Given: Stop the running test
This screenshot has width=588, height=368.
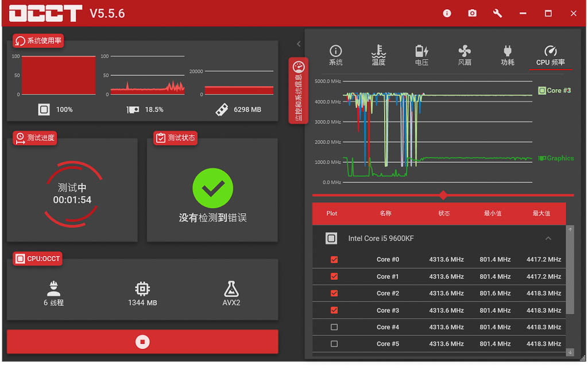Looking at the screenshot, I should tap(142, 342).
